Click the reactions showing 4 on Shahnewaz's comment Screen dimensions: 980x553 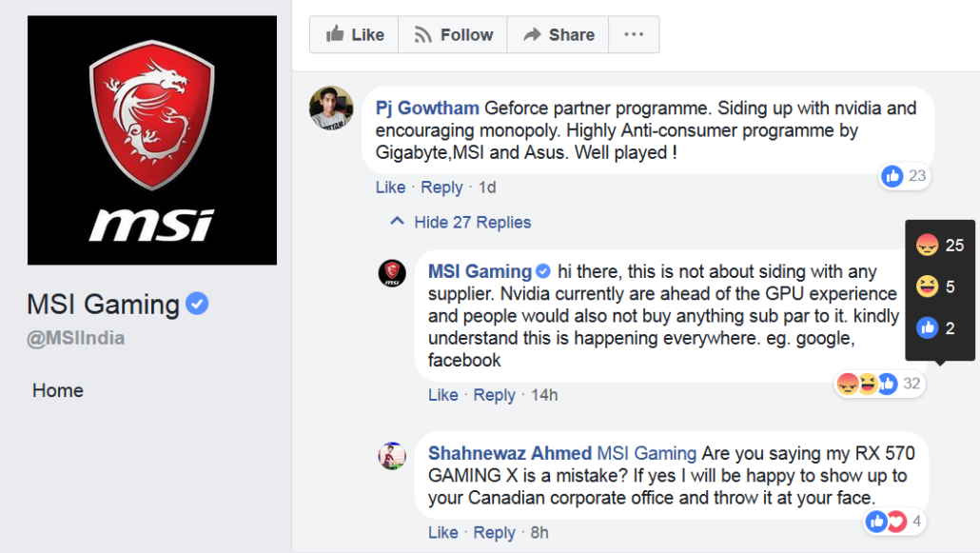click(894, 521)
